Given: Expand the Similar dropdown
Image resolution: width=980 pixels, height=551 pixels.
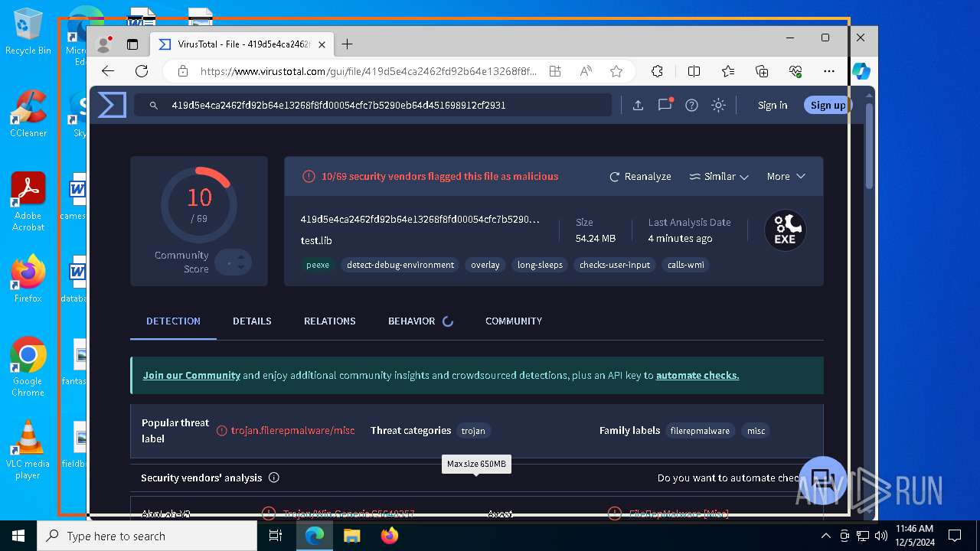Looking at the screenshot, I should 718,176.
